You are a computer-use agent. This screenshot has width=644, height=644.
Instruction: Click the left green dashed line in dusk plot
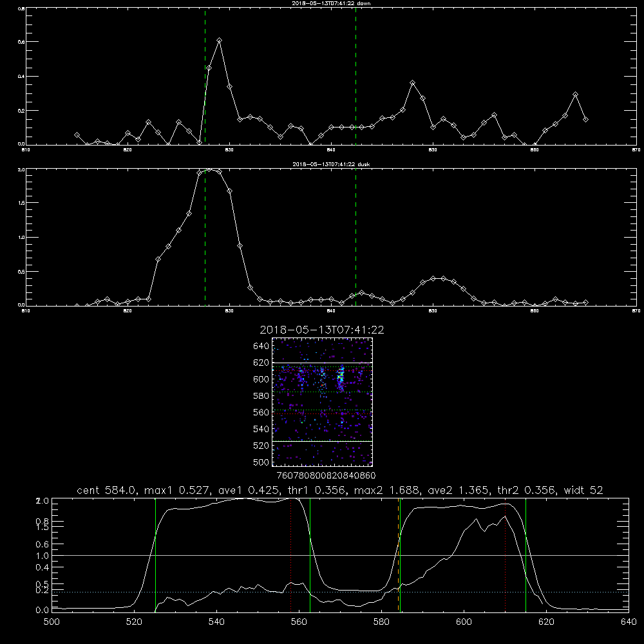[205, 238]
